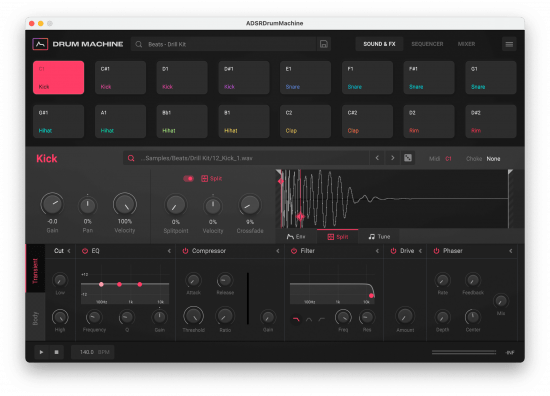The width and height of the screenshot is (550, 396).
Task: Select the D2 Rim pad
Action: click(x=429, y=121)
